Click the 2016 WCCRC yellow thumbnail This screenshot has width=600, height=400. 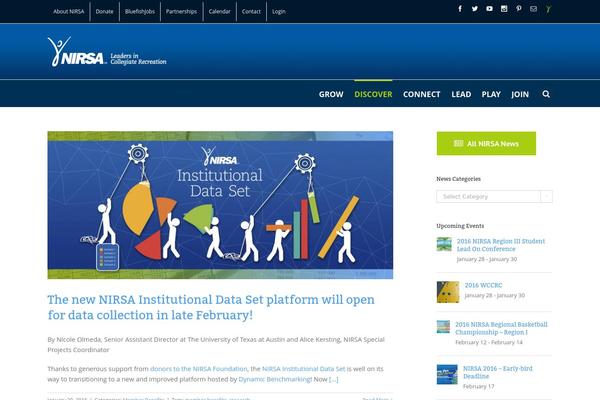448,292
